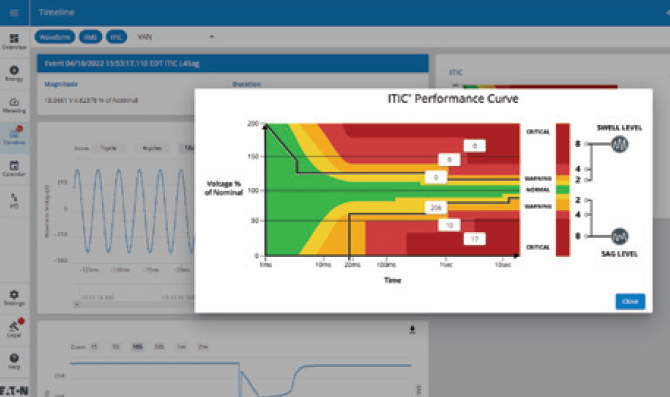Open Help from the sidebar
This screenshot has width=670, height=397.
pyautogui.click(x=14, y=361)
